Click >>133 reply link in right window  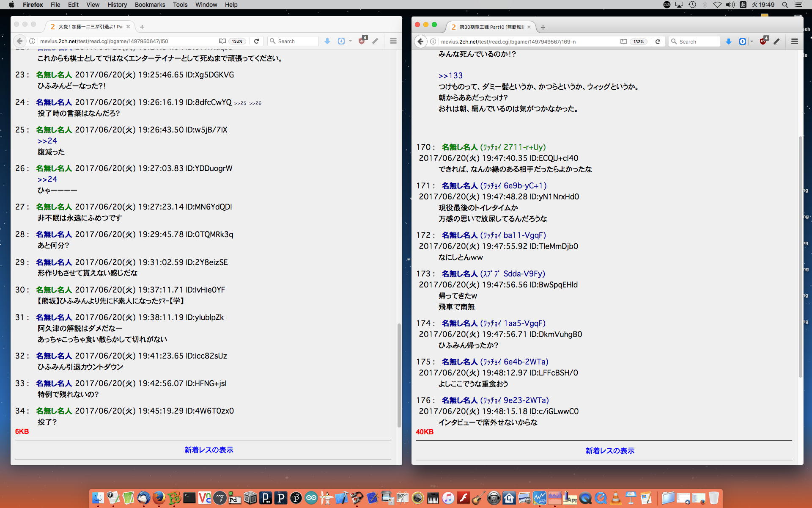[x=450, y=76]
